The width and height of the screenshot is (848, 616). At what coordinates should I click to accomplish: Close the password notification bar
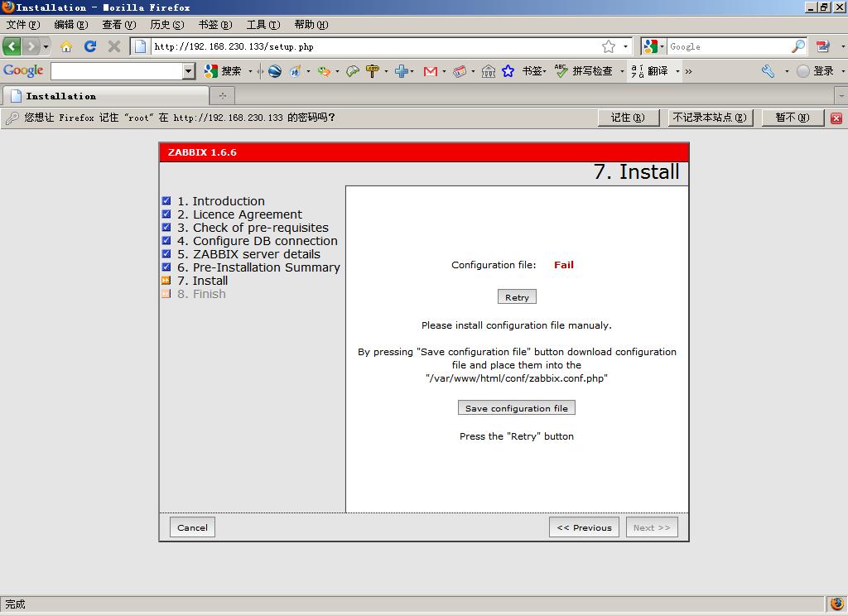click(836, 118)
